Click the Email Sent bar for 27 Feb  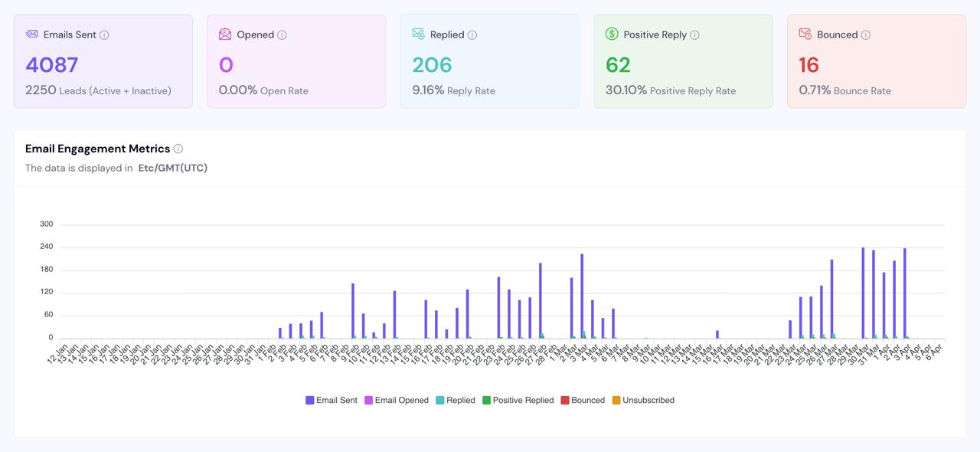coord(541,300)
